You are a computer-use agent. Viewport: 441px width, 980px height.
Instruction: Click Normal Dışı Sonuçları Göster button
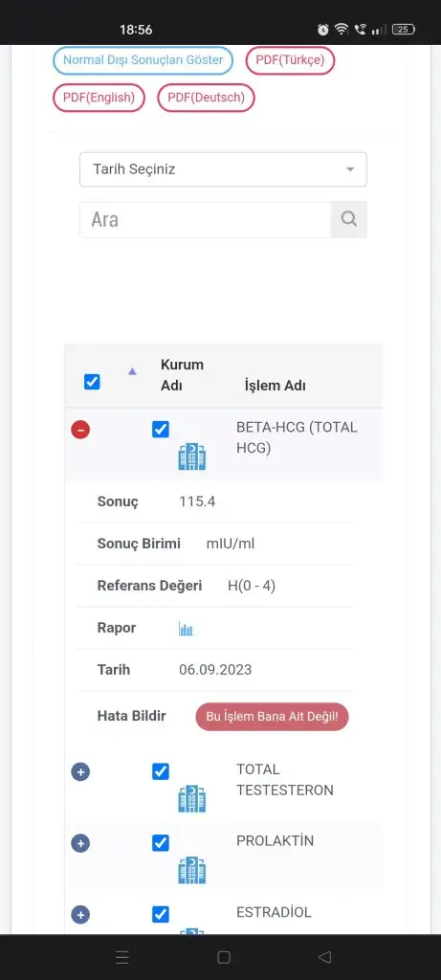coord(143,60)
